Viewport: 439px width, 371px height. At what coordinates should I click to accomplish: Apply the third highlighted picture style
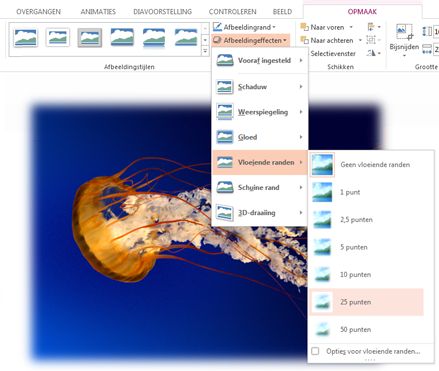coord(90,37)
